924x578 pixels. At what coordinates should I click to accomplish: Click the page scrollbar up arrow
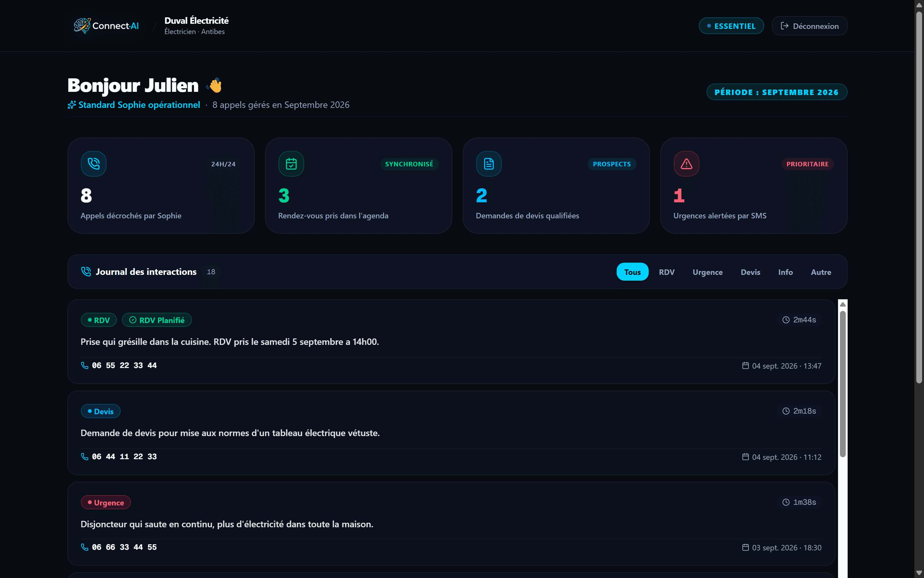point(919,5)
